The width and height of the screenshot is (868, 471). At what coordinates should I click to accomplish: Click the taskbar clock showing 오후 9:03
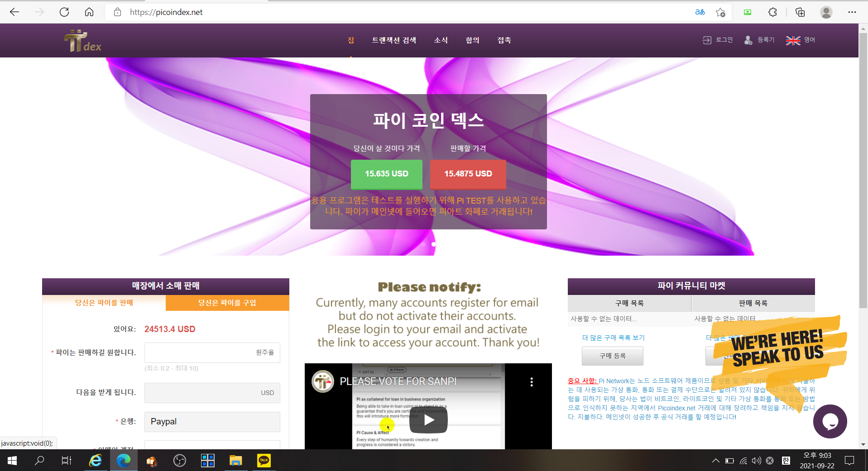[x=817, y=461]
